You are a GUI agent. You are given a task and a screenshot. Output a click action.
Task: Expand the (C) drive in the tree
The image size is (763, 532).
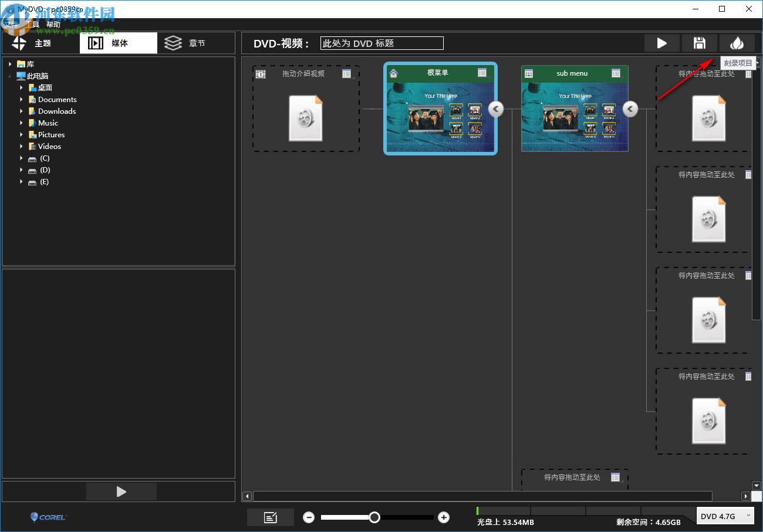(21, 158)
